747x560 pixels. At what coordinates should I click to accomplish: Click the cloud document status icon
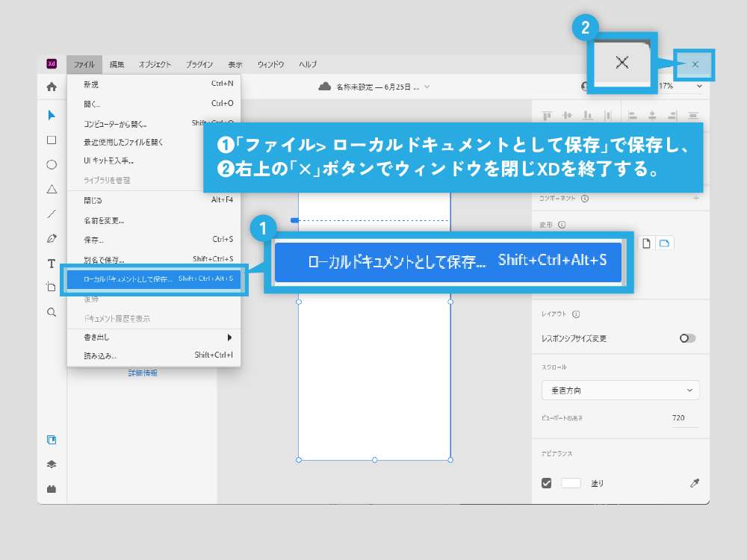324,86
